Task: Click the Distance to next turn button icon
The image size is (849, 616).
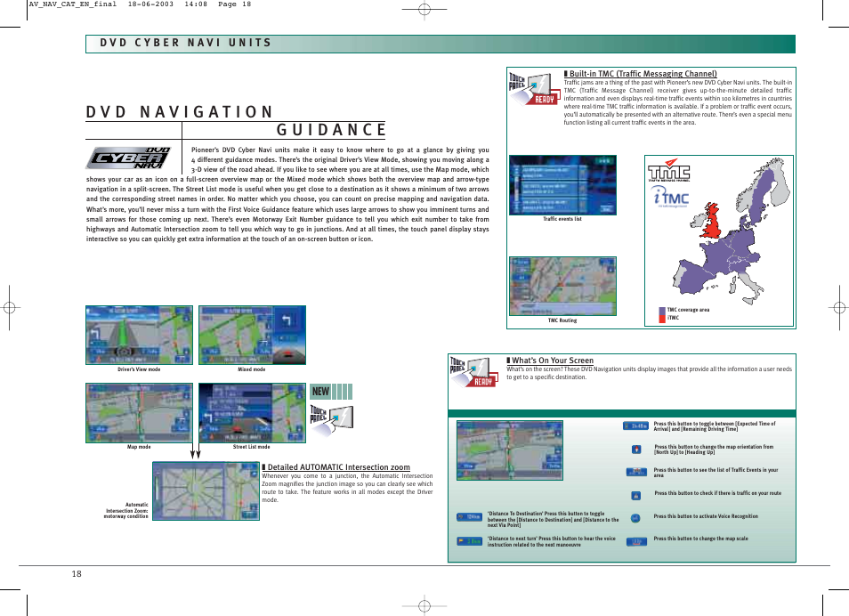Action: pos(469,540)
